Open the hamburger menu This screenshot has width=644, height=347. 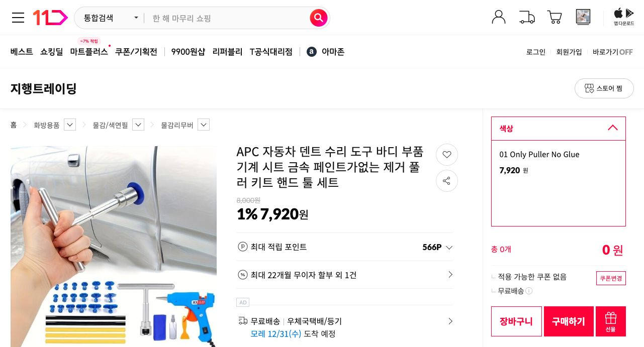18,18
